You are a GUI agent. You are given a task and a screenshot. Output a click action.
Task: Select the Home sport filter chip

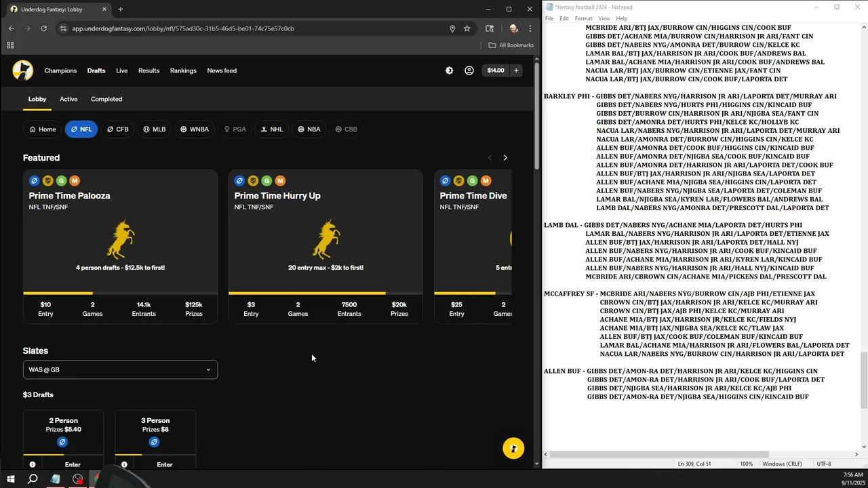coord(42,129)
